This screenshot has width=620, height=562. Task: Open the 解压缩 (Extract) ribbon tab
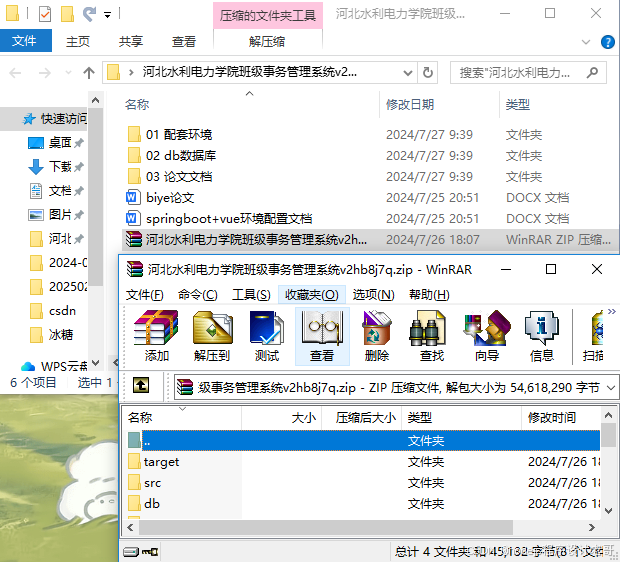point(267,41)
